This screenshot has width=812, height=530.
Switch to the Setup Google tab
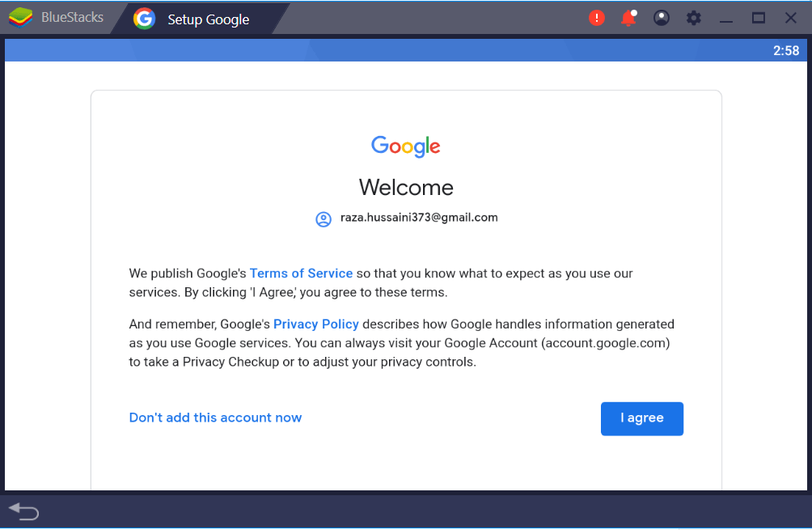(x=208, y=19)
